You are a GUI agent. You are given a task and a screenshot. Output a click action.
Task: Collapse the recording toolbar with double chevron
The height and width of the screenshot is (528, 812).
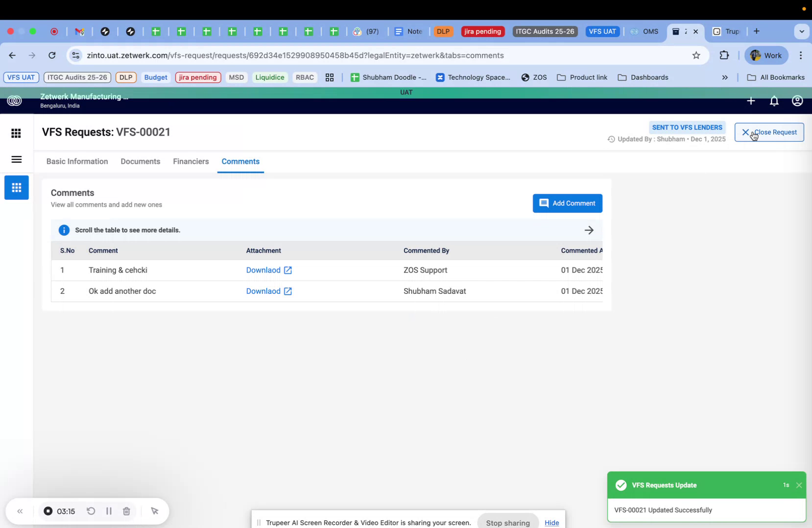(x=20, y=511)
